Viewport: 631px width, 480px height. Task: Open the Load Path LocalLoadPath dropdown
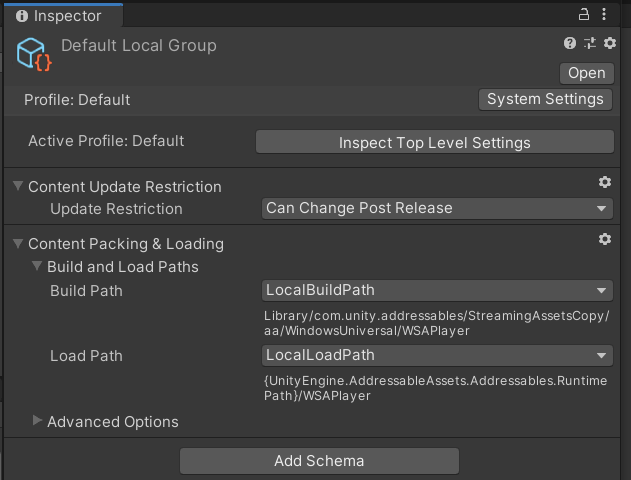click(x=437, y=356)
